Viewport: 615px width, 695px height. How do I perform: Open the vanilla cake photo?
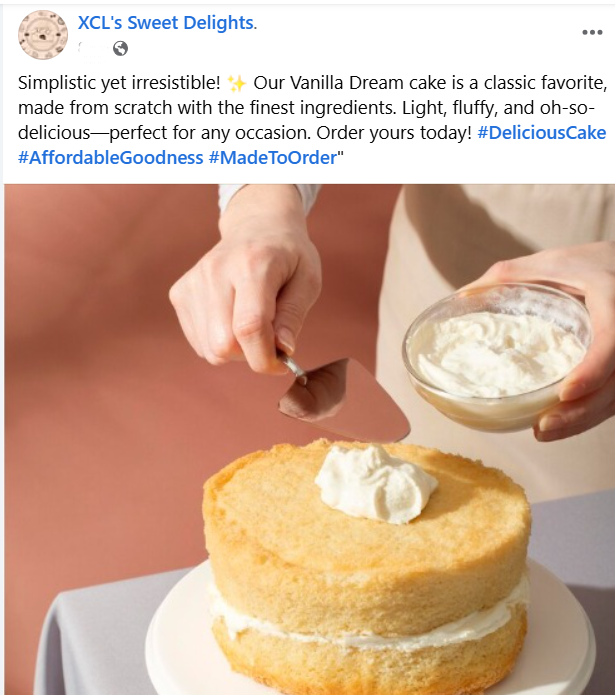coord(310,439)
